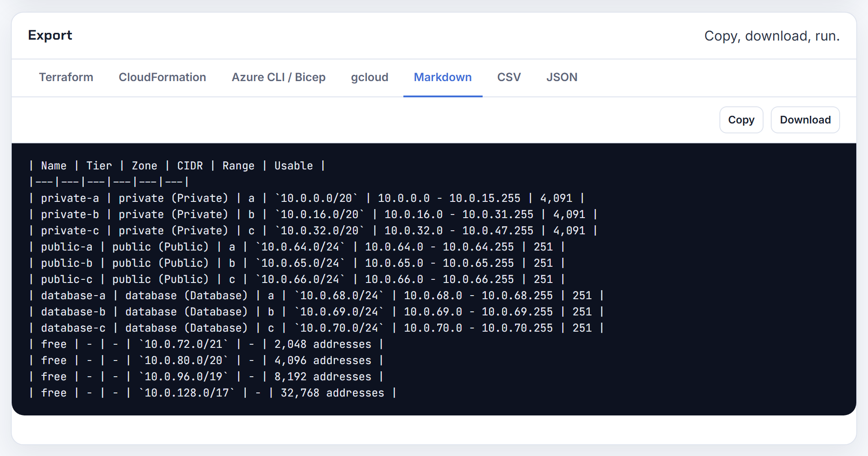Click the free 10.0.72.0/21 row
The width and height of the screenshot is (868, 456).
pyautogui.click(x=207, y=344)
